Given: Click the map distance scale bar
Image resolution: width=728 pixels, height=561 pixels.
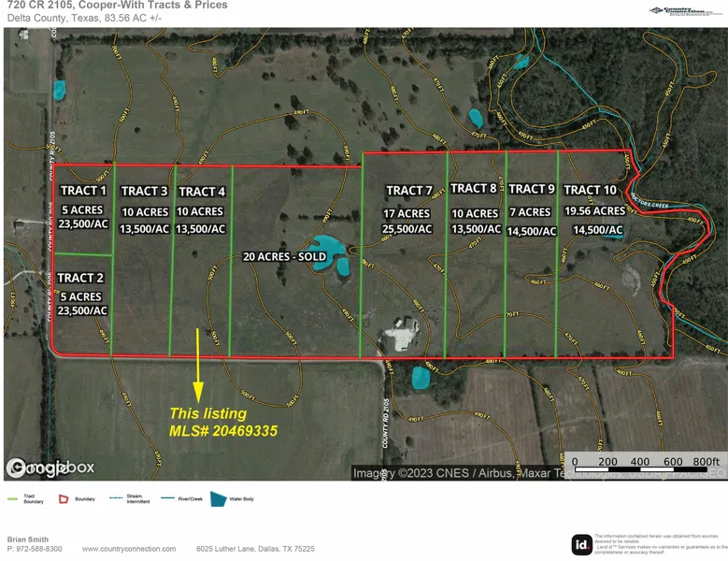Looking at the screenshot, I should (645, 462).
